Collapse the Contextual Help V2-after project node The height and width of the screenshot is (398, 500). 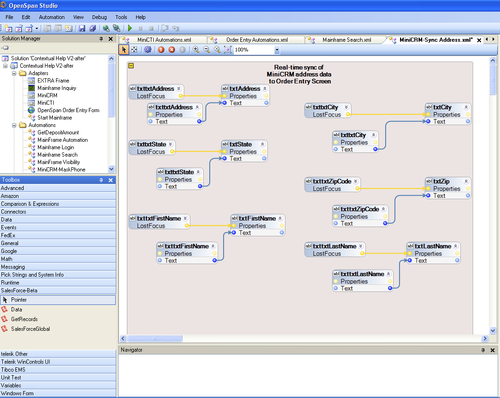coord(5,66)
